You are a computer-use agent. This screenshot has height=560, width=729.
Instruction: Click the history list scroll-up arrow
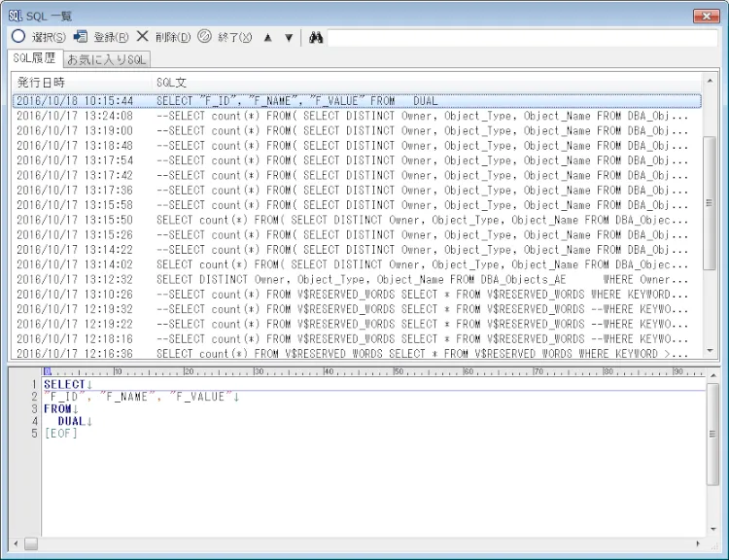point(710,81)
